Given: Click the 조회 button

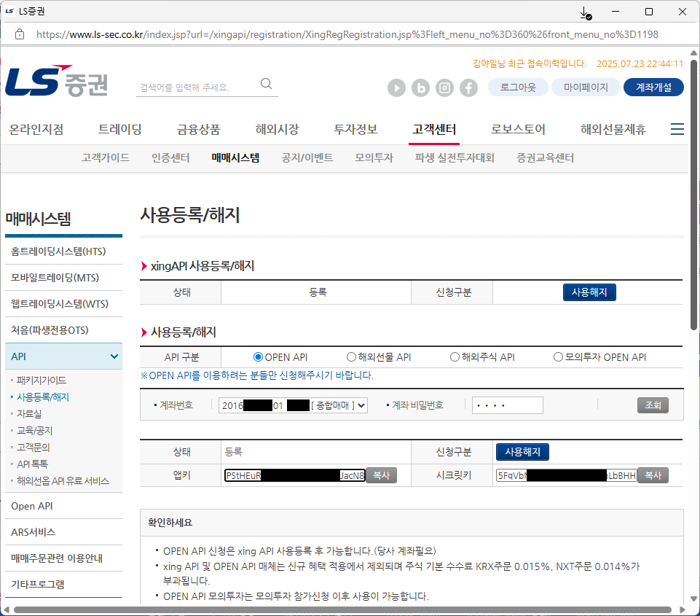Looking at the screenshot, I should [653, 405].
